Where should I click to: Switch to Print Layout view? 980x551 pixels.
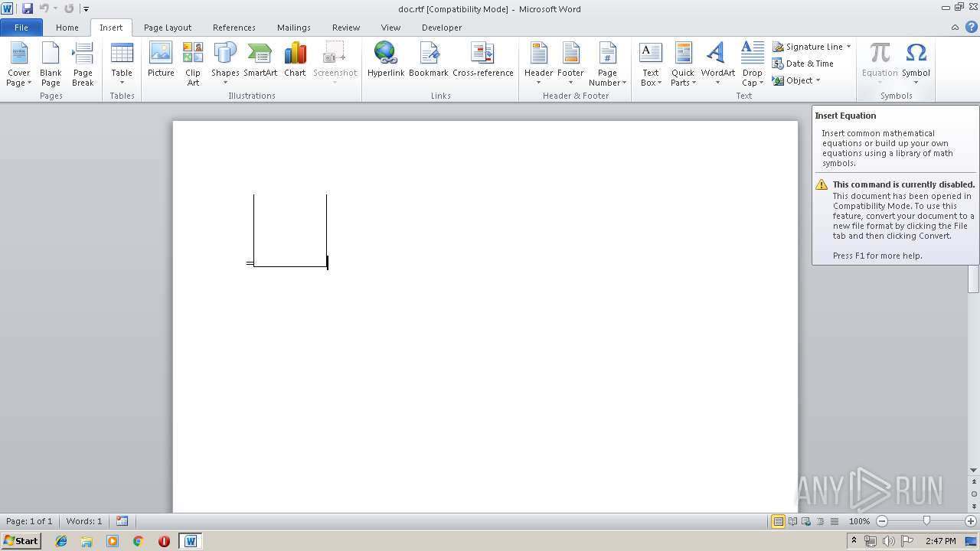tap(778, 521)
